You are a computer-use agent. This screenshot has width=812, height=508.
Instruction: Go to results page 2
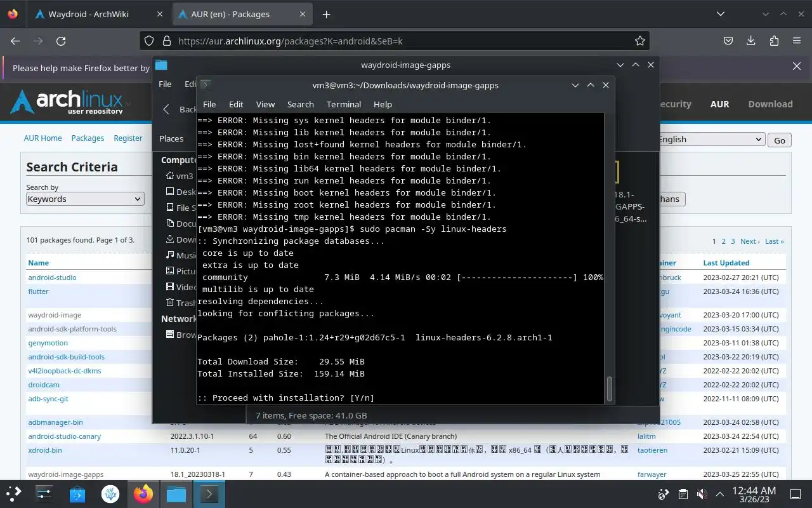pyautogui.click(x=723, y=241)
